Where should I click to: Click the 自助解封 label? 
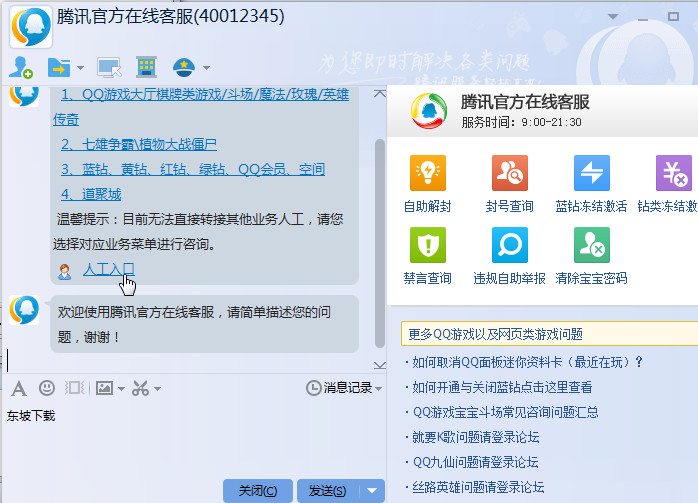tap(427, 206)
